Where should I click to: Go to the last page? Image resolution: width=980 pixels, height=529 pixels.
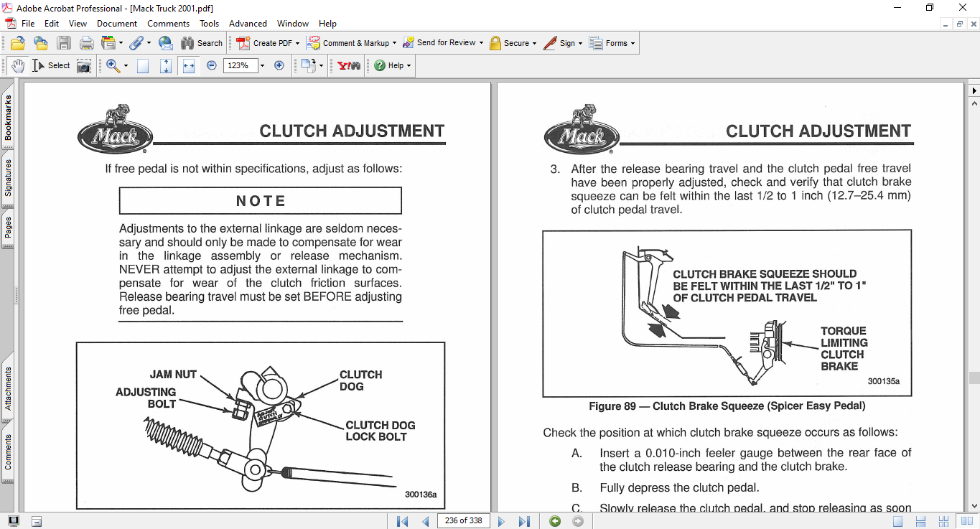524,521
